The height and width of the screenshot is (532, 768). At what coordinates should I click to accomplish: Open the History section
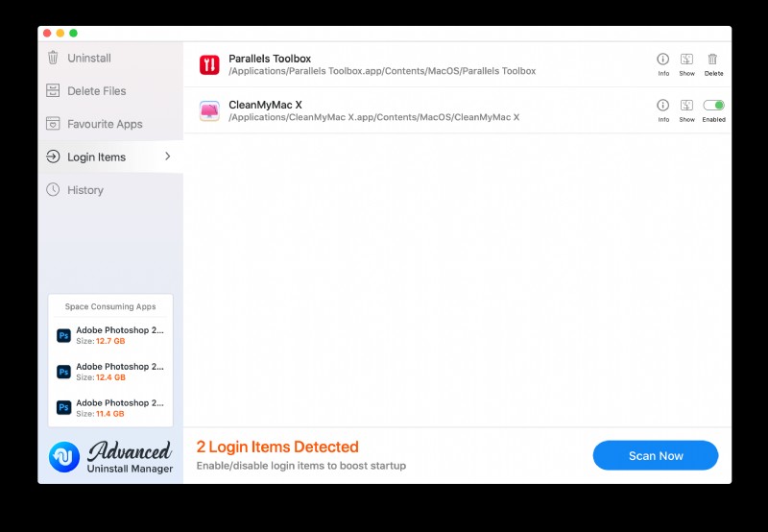110,190
